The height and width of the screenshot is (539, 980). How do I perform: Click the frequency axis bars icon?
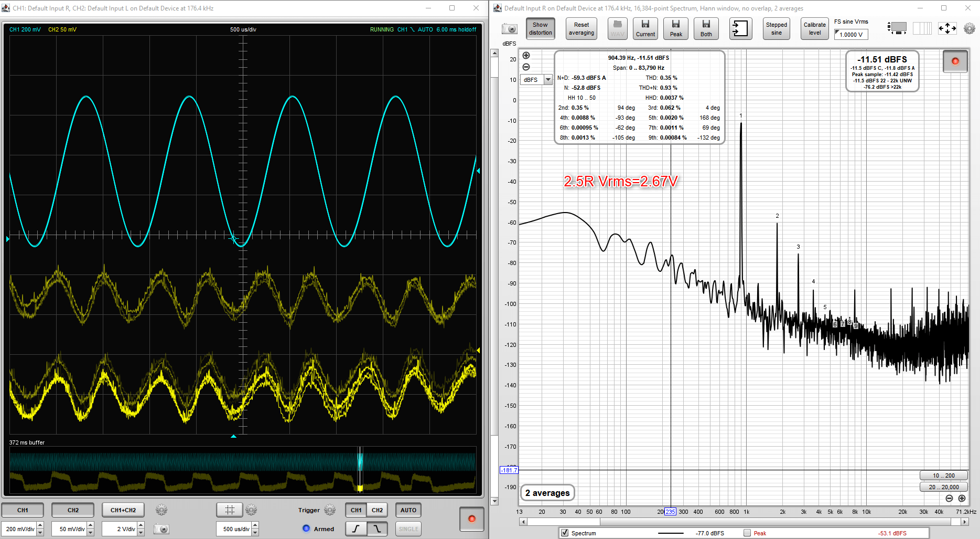pos(922,28)
